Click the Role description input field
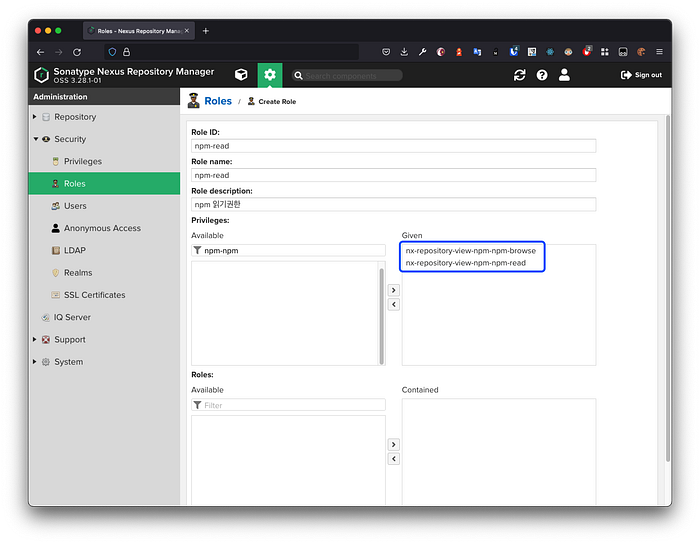The height and width of the screenshot is (544, 700). (x=393, y=204)
